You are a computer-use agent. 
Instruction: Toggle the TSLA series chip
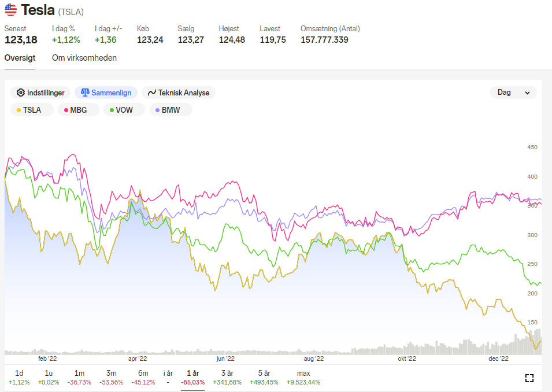coord(32,110)
